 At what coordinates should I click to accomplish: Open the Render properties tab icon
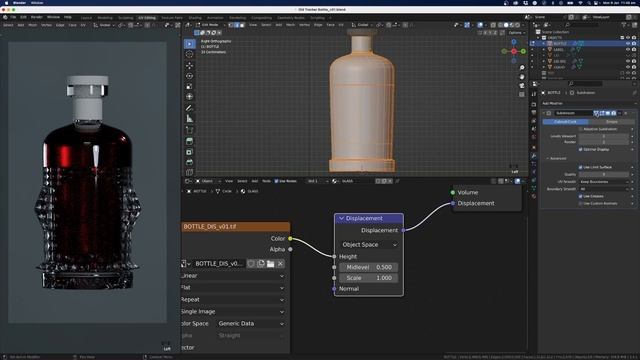534,104
